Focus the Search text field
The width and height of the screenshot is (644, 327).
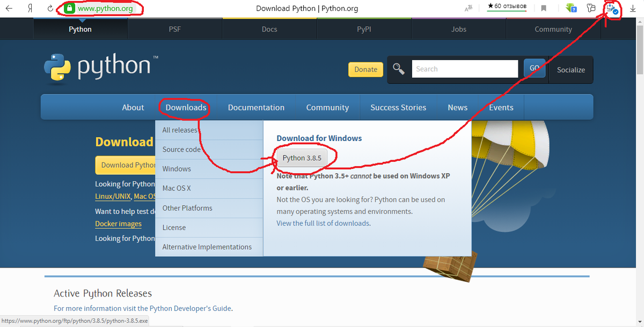[465, 69]
